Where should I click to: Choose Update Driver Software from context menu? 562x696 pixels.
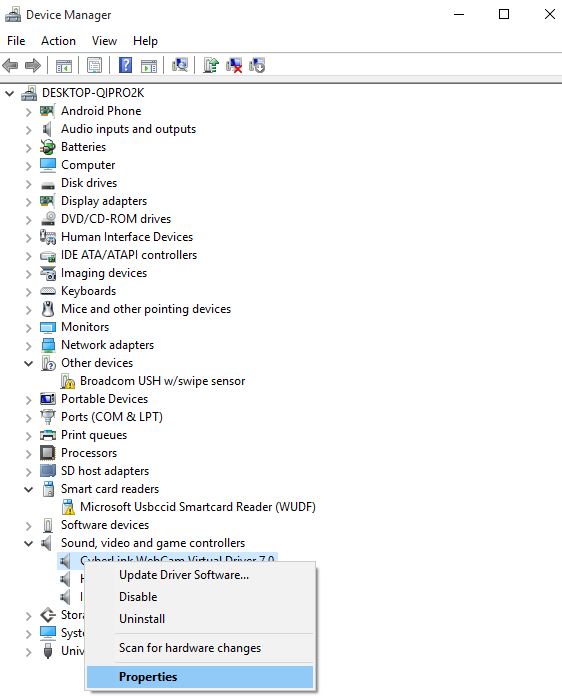[x=200, y=575]
